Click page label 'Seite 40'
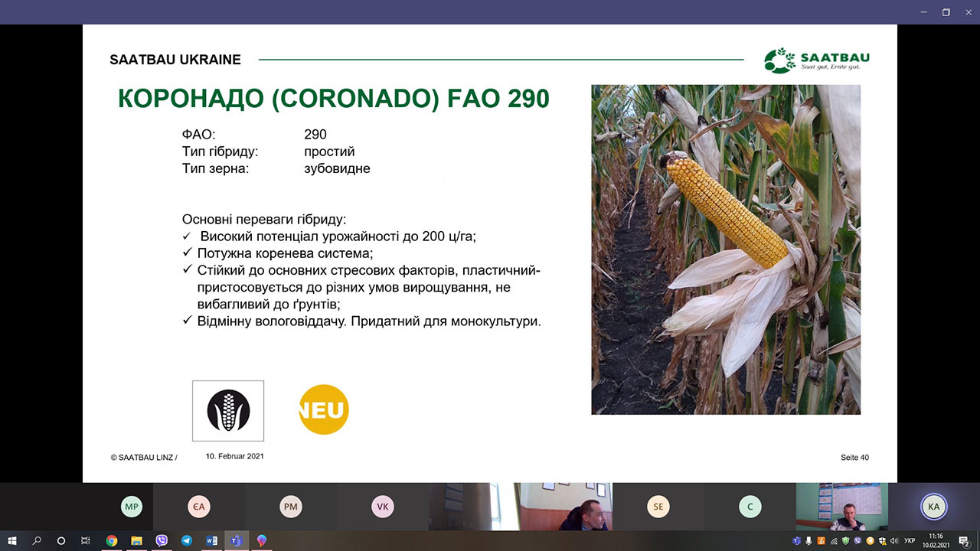This screenshot has height=551, width=980. (x=854, y=458)
